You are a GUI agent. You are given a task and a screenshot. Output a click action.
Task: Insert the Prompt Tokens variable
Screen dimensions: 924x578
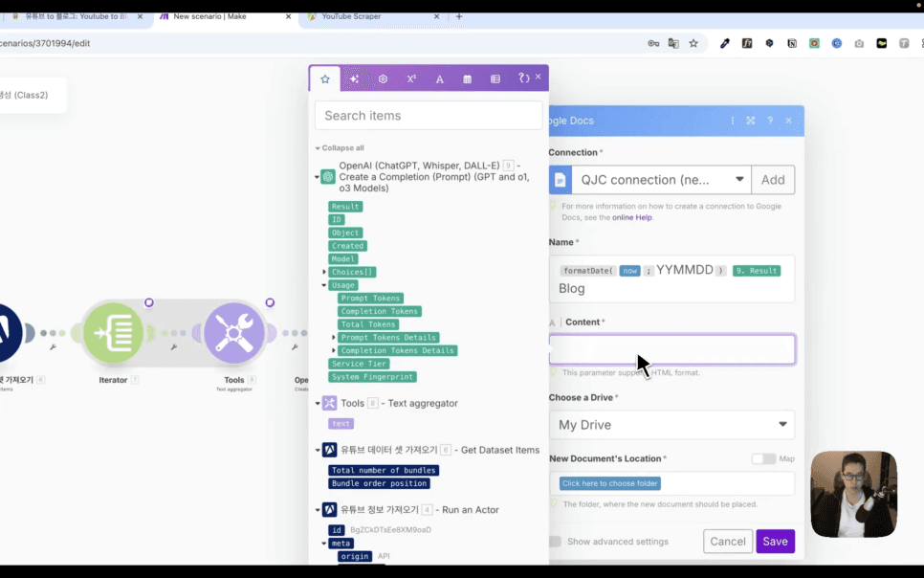(x=371, y=299)
